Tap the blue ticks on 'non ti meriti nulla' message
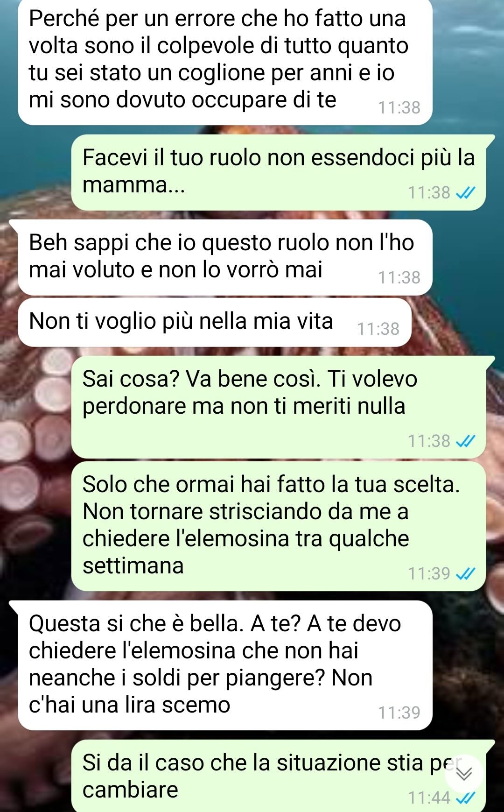The image size is (504, 812). tap(465, 441)
